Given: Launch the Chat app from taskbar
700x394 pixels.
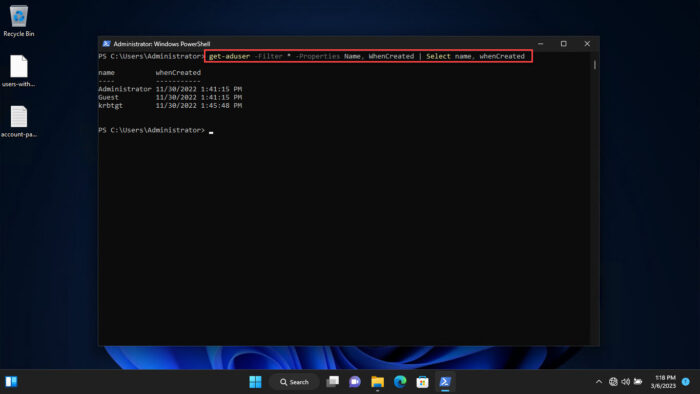Looking at the screenshot, I should point(355,382).
